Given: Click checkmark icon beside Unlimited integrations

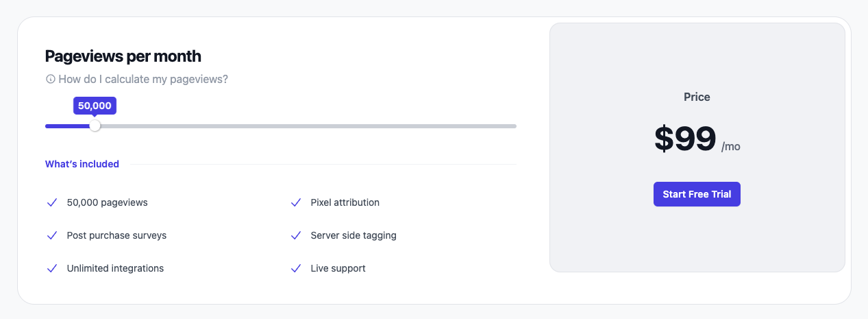Looking at the screenshot, I should tap(51, 268).
